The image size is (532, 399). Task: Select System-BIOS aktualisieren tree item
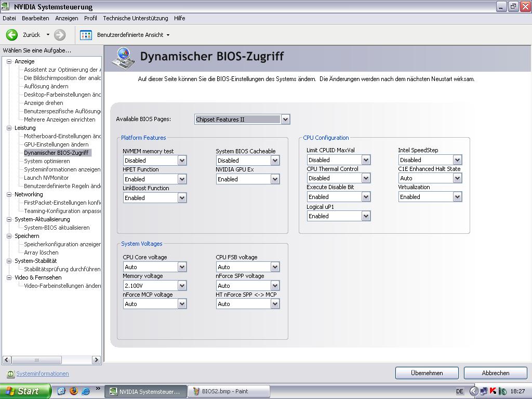(x=57, y=228)
